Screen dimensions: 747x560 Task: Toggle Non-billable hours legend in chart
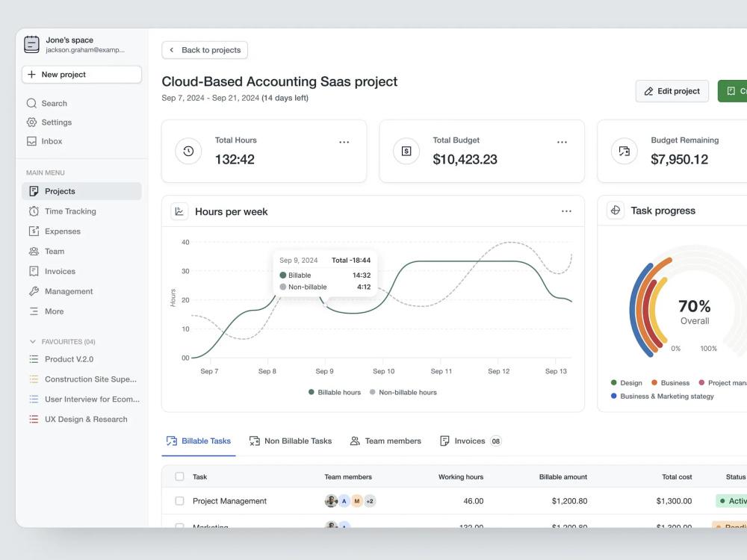pyautogui.click(x=403, y=393)
